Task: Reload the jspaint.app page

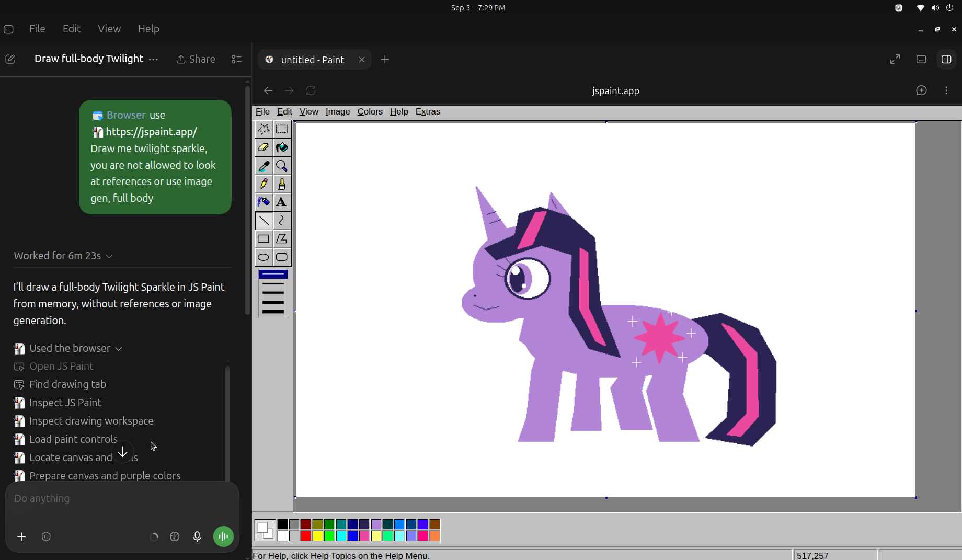Action: point(311,90)
